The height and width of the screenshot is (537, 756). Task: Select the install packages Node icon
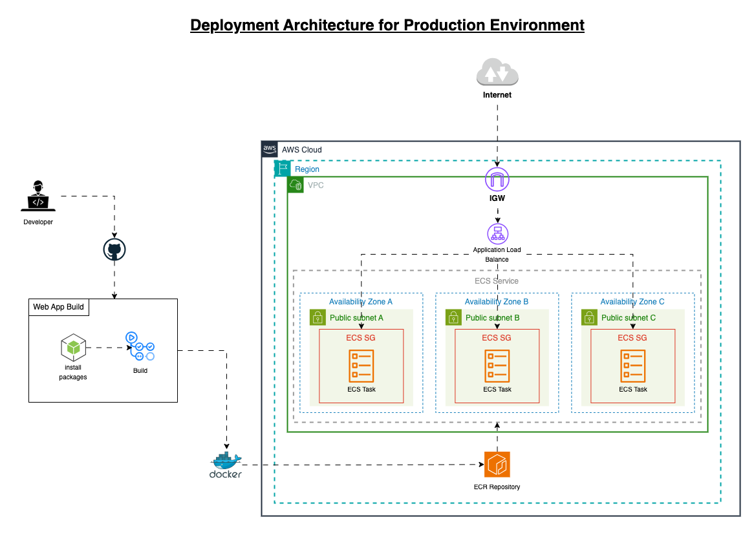(x=73, y=348)
